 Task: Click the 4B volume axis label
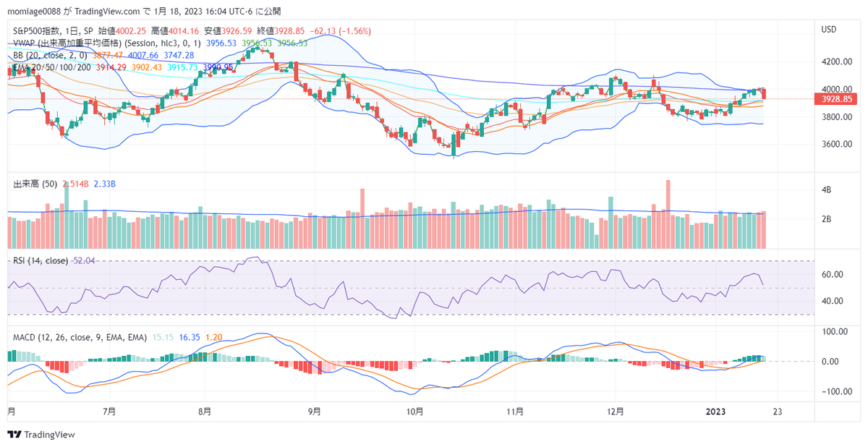coord(825,190)
